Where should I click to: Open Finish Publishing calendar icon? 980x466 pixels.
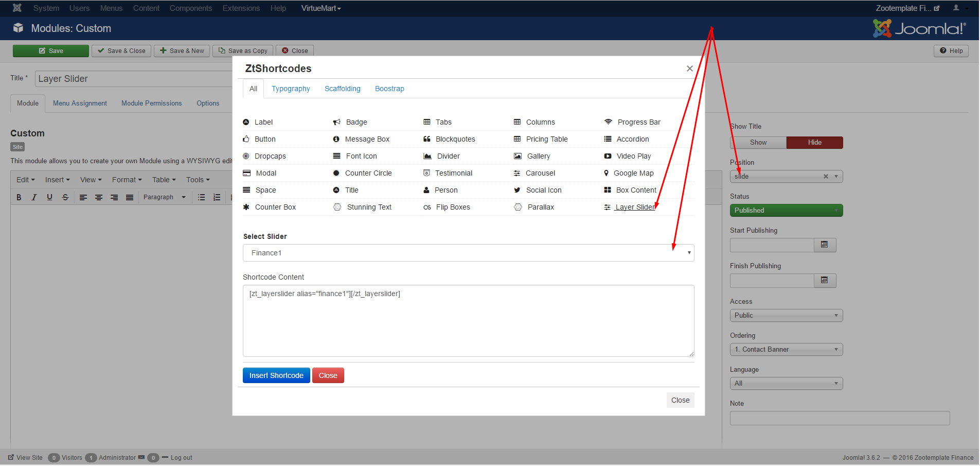pos(825,281)
